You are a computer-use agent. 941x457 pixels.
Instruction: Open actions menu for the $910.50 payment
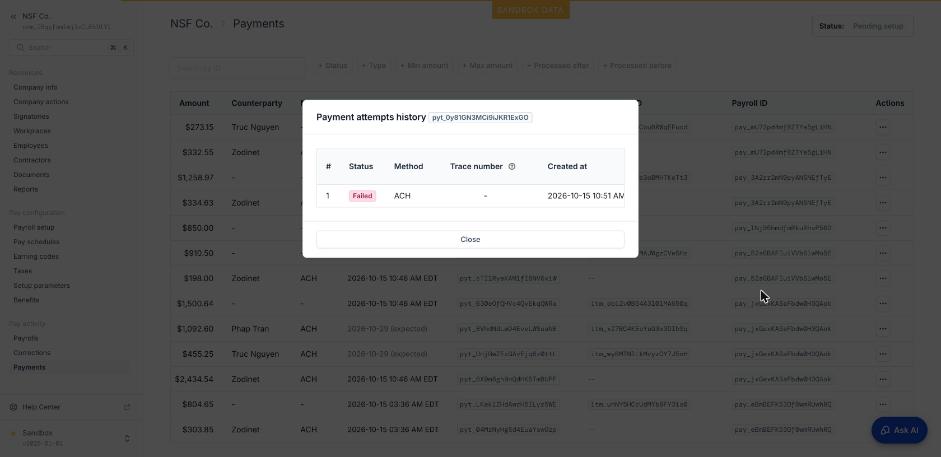883,253
